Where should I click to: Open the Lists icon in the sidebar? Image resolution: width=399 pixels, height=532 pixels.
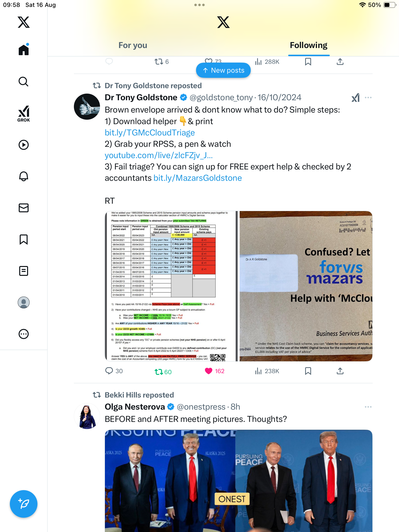pos(24,271)
